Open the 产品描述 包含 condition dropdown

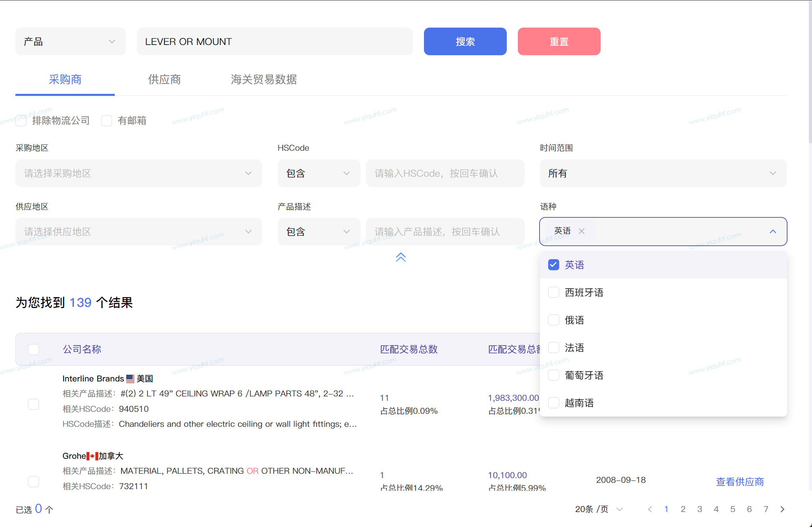(x=319, y=232)
